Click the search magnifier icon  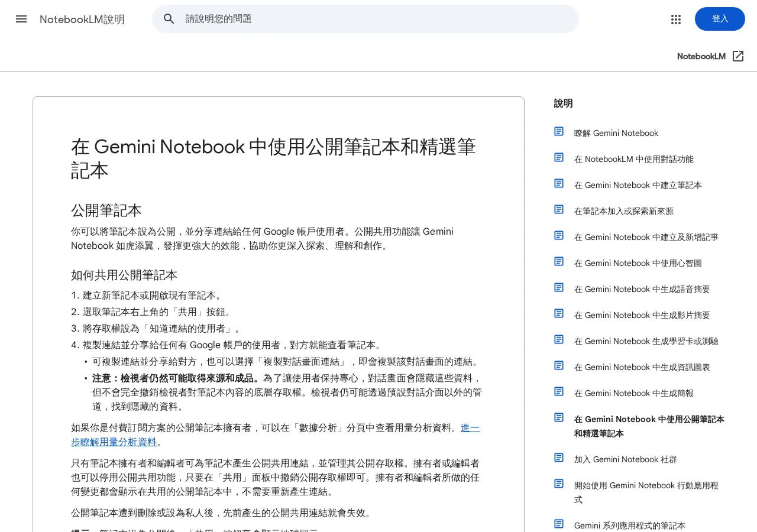[169, 19]
